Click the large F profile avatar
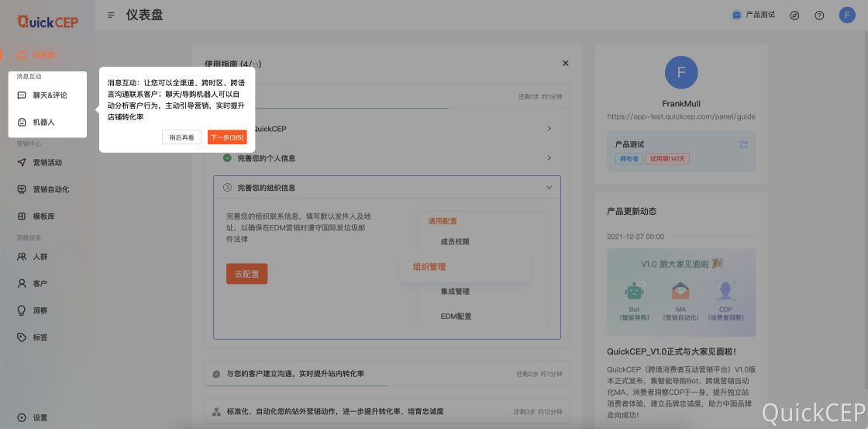This screenshot has height=429, width=868. click(x=681, y=73)
